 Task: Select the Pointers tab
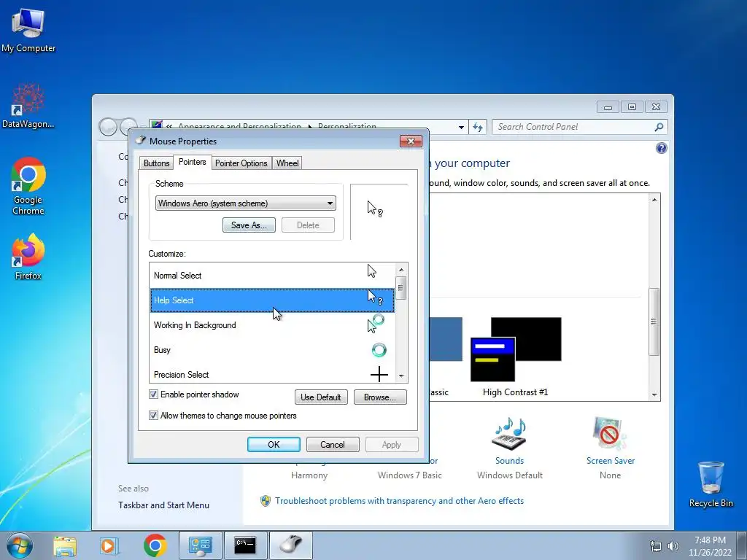pos(193,162)
